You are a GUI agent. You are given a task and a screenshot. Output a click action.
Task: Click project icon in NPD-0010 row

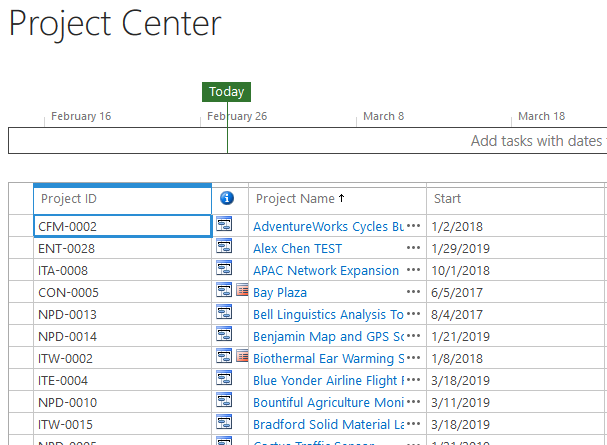tap(224, 400)
